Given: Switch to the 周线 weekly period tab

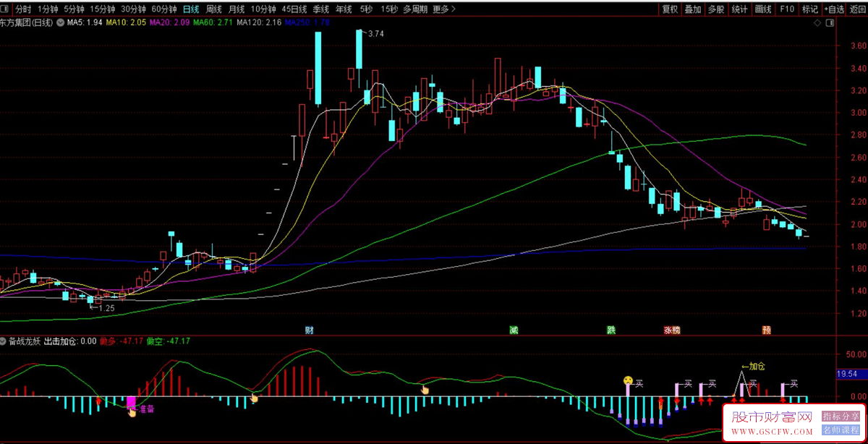Looking at the screenshot, I should click(214, 9).
